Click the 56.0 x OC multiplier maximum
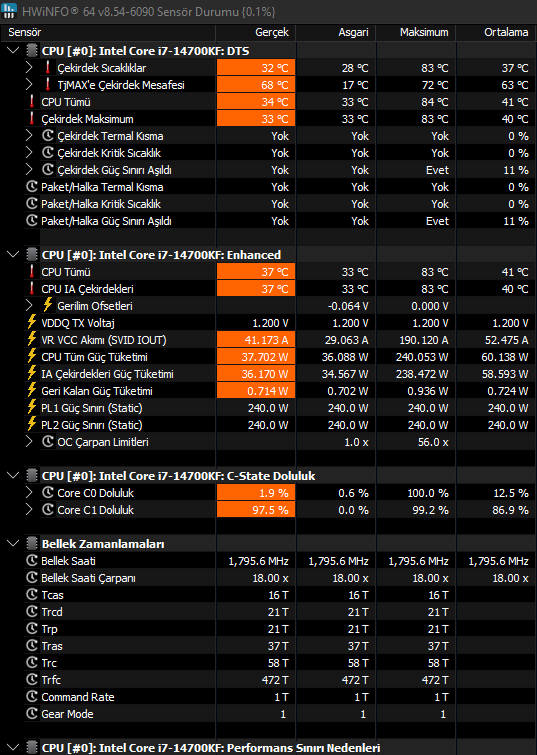The height and width of the screenshot is (755, 537). coord(433,442)
